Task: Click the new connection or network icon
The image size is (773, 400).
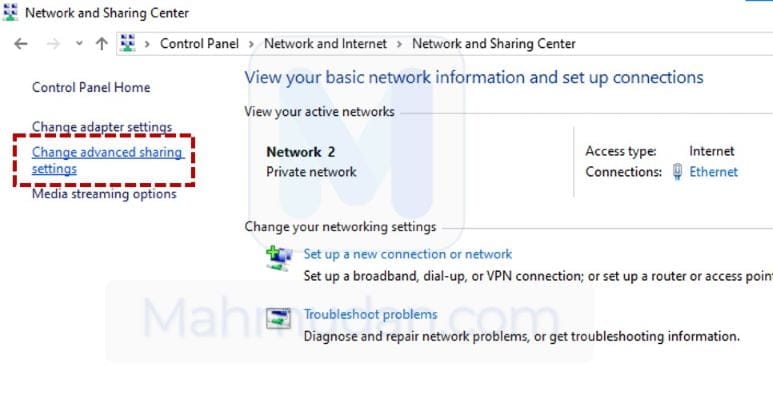Action: coord(278,257)
